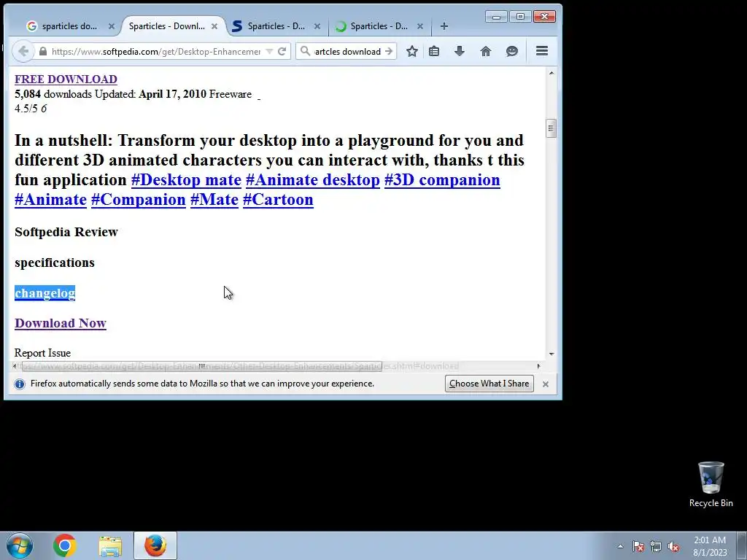This screenshot has width=747, height=560.
Task: Click the vertical scrollbar up arrow
Action: [x=551, y=73]
